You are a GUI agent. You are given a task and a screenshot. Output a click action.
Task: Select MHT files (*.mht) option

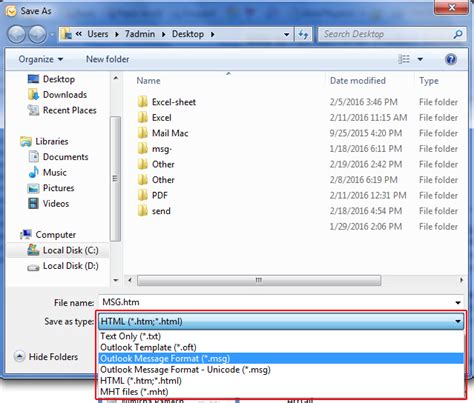281,392
